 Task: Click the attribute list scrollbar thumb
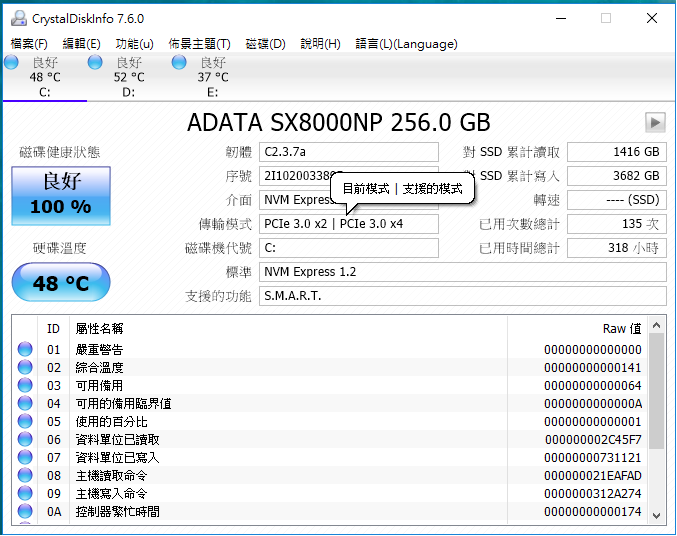pyautogui.click(x=657, y=391)
